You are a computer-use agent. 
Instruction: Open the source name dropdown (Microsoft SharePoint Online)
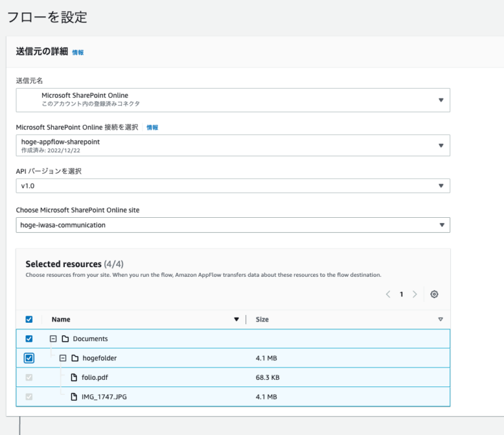point(233,100)
